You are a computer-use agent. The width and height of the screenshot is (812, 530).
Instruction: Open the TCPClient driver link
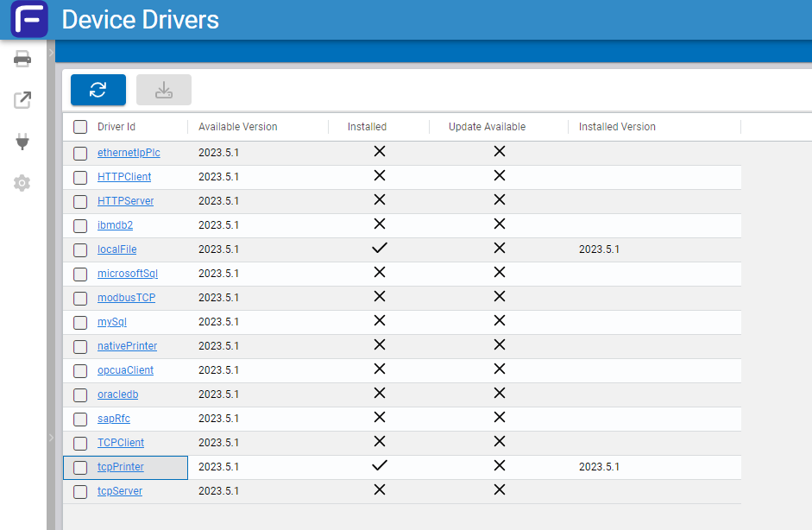pos(121,443)
